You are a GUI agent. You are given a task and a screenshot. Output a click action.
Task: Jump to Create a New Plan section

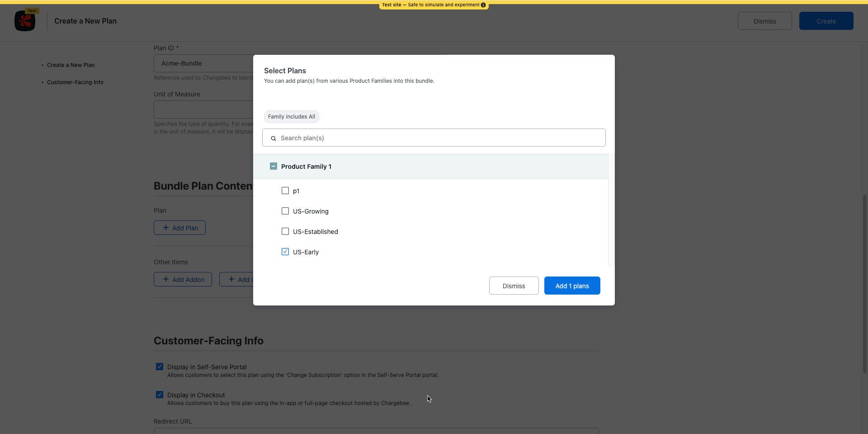(x=71, y=65)
